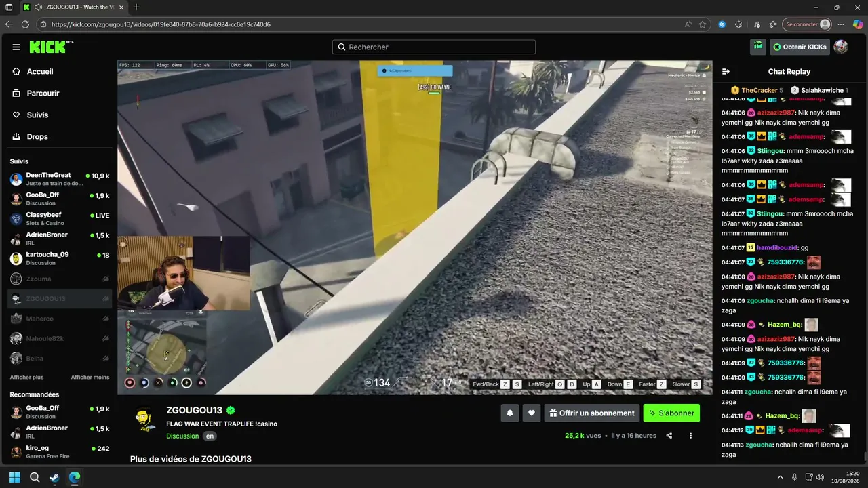Open the offline Zzouma channel
Viewport: 868px width, 488px height.
(x=60, y=279)
